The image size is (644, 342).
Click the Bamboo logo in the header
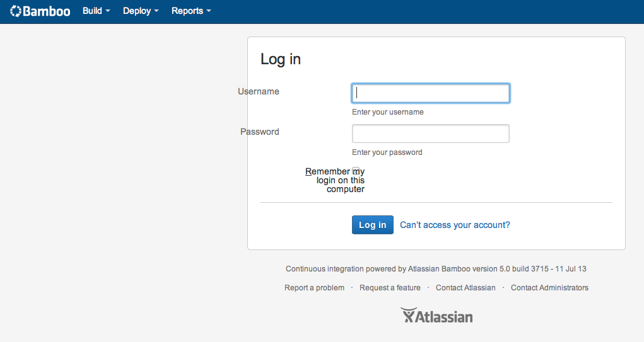[x=40, y=11]
